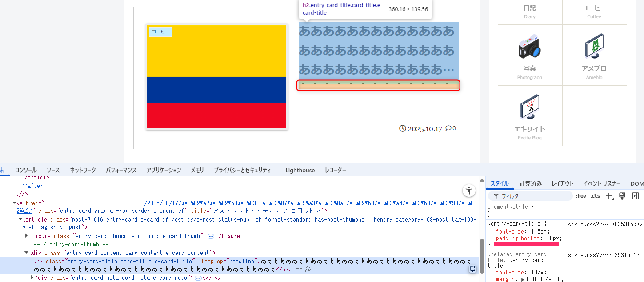
Task: Click the AI assistance icon on selected h2 row
Action: click(x=473, y=269)
